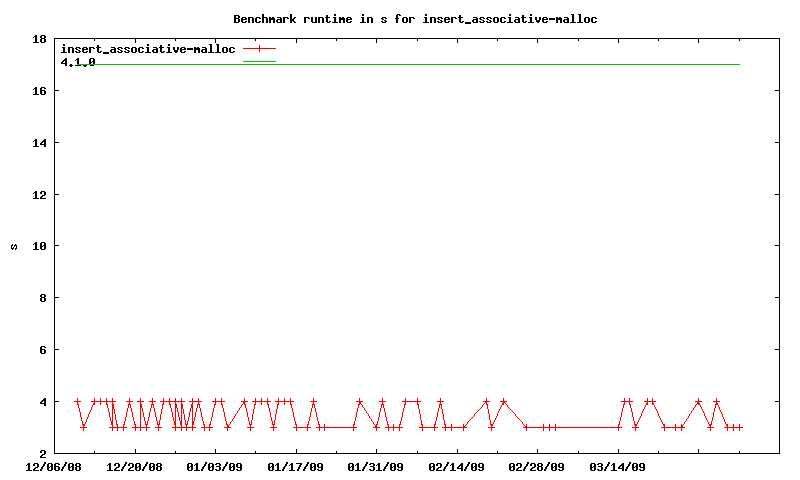Select the 02/14/09 date label
800x480 pixels.
(456, 467)
